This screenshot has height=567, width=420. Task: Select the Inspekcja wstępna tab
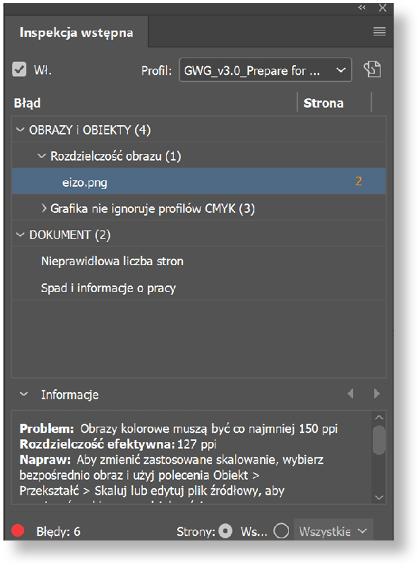(x=76, y=33)
